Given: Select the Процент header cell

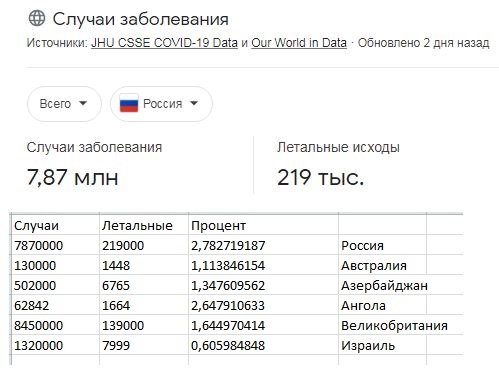Looking at the screenshot, I should tap(263, 225).
